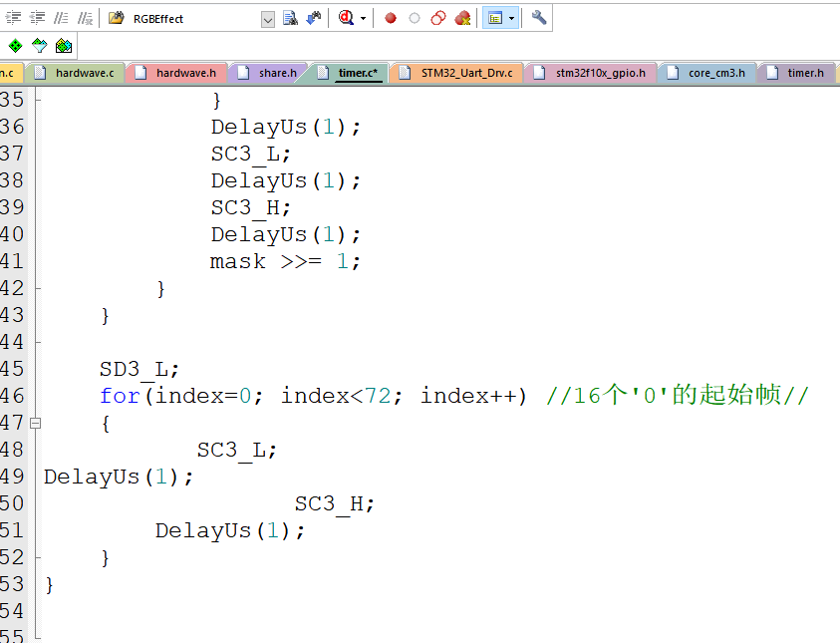
Task: Click 'DelayUs(1);' on line 51
Action: tap(230, 531)
